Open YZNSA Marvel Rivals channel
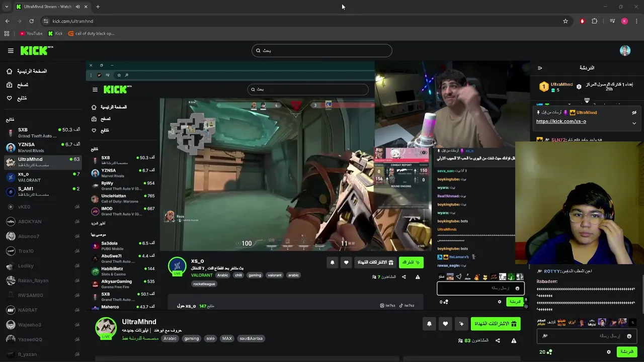Screen dimensions: 644x362 (43, 147)
